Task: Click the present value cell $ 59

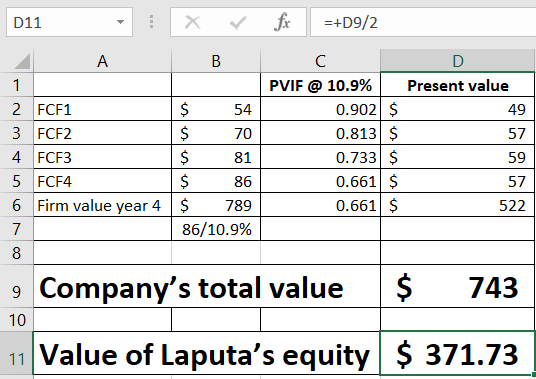Action: pos(458,157)
